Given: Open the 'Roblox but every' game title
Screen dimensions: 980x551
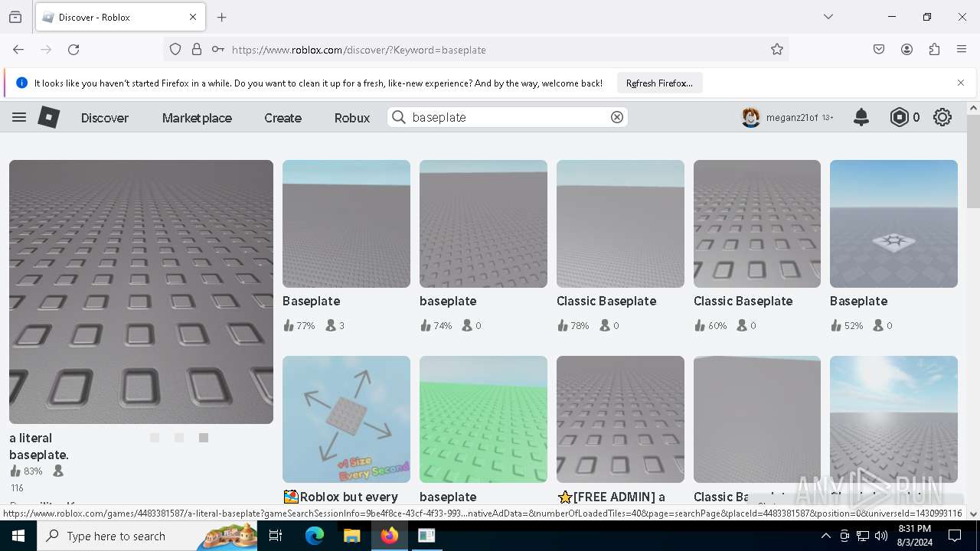Looking at the screenshot, I should [x=341, y=497].
